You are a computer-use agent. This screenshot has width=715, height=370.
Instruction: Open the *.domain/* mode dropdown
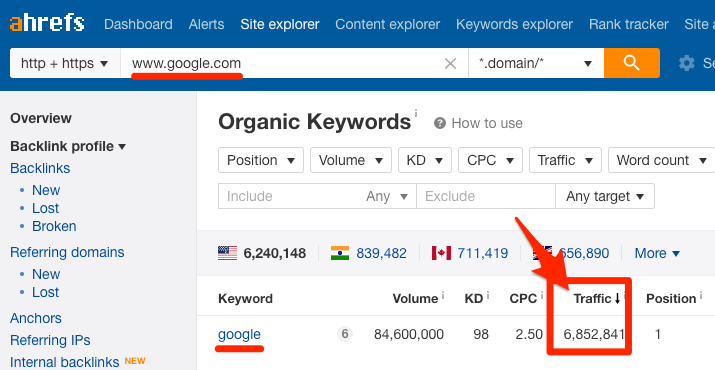[536, 63]
